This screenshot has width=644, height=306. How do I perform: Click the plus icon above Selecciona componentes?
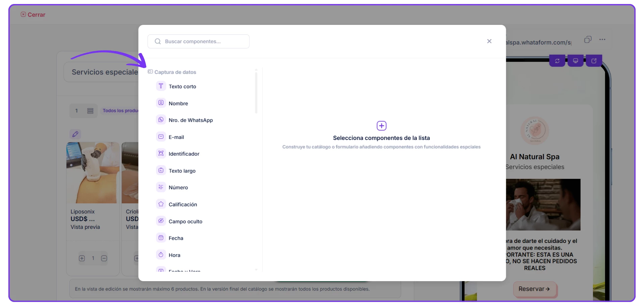[381, 126]
